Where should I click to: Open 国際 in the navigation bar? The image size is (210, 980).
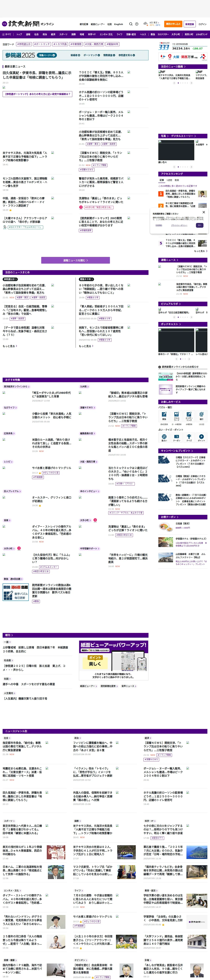[74, 34]
